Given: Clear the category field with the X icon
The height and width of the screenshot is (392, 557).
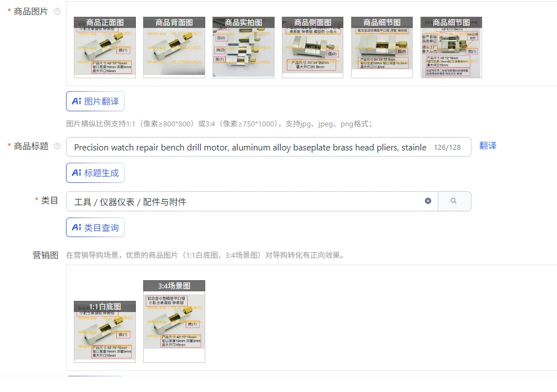Looking at the screenshot, I should tap(428, 201).
